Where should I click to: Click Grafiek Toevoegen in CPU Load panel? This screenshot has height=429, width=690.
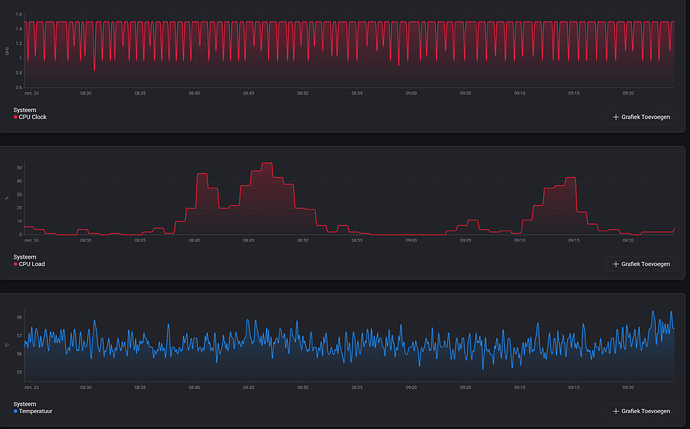click(x=641, y=264)
